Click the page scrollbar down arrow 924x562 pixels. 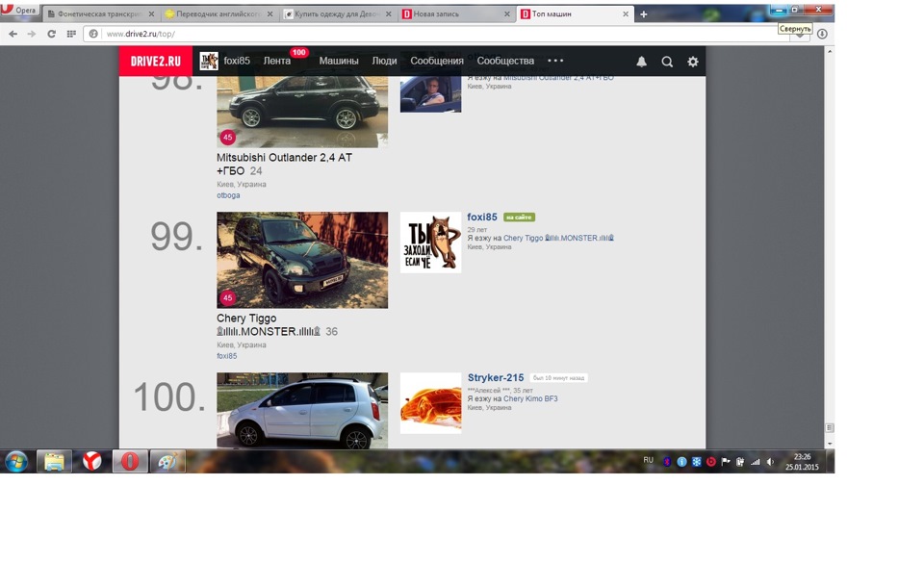point(829,444)
